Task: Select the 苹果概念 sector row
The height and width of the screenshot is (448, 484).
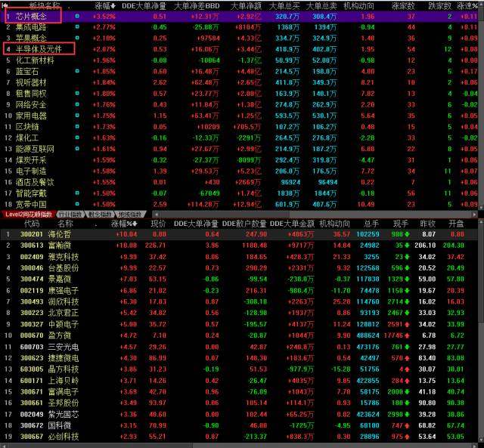Action: [242, 39]
